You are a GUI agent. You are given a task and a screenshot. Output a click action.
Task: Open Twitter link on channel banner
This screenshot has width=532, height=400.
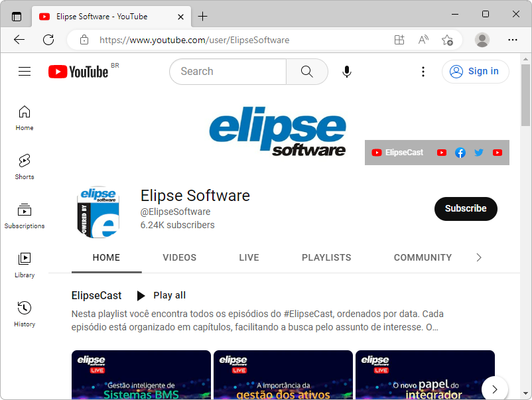tap(479, 153)
